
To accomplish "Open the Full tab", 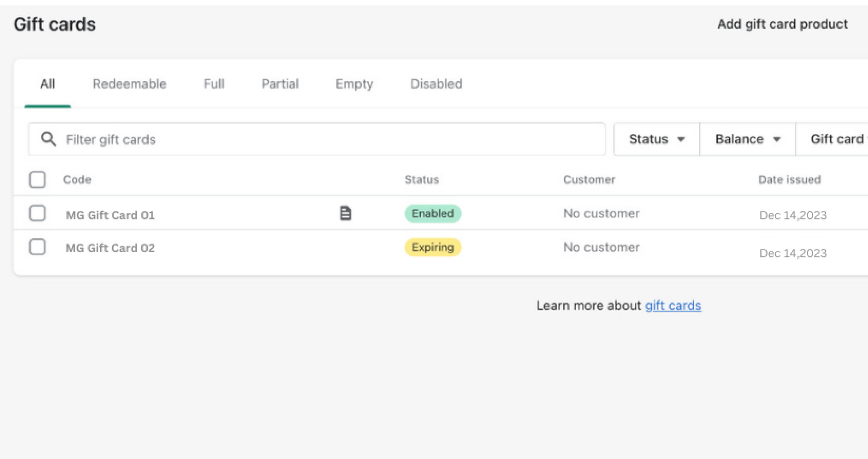I will (214, 84).
